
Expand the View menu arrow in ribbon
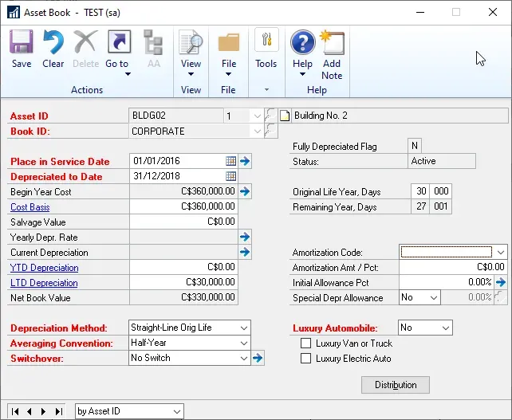[191, 74]
